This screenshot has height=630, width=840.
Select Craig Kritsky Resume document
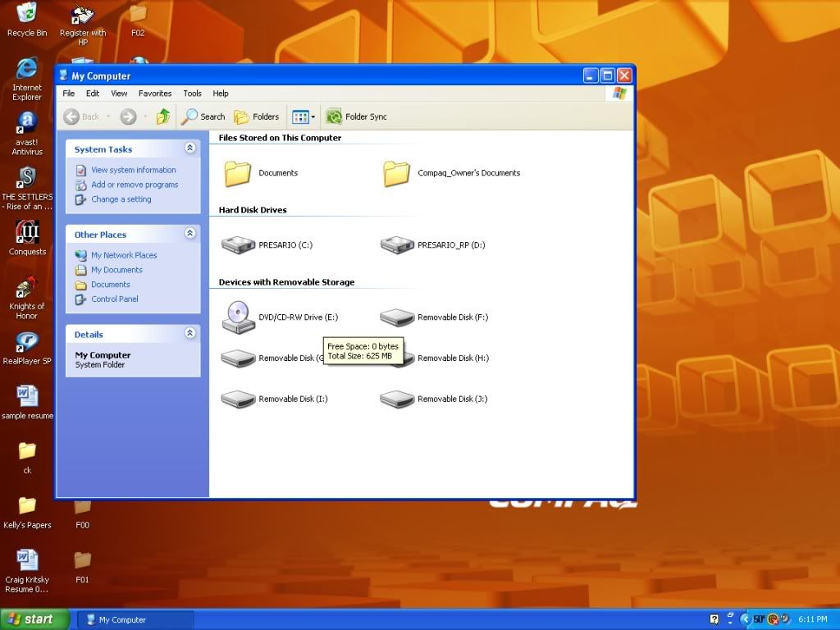coord(27,571)
